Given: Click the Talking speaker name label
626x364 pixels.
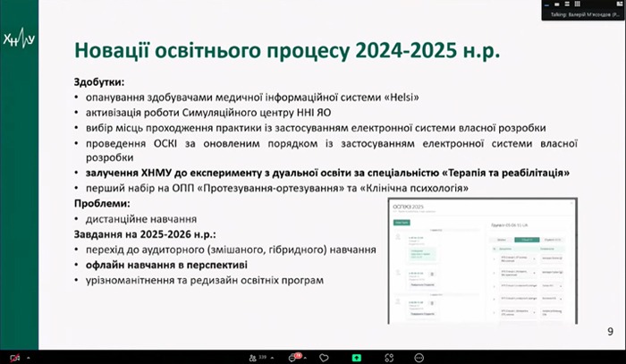Looking at the screenshot, I should 585,15.
